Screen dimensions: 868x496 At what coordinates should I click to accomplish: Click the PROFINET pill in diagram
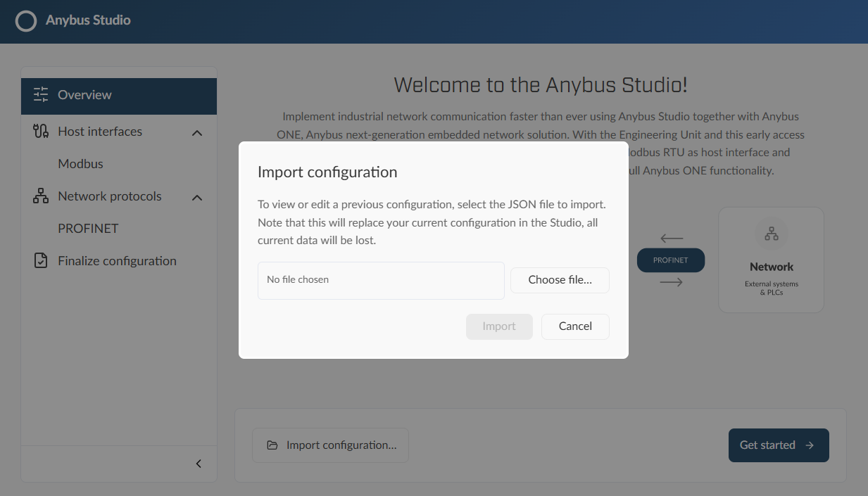click(670, 260)
